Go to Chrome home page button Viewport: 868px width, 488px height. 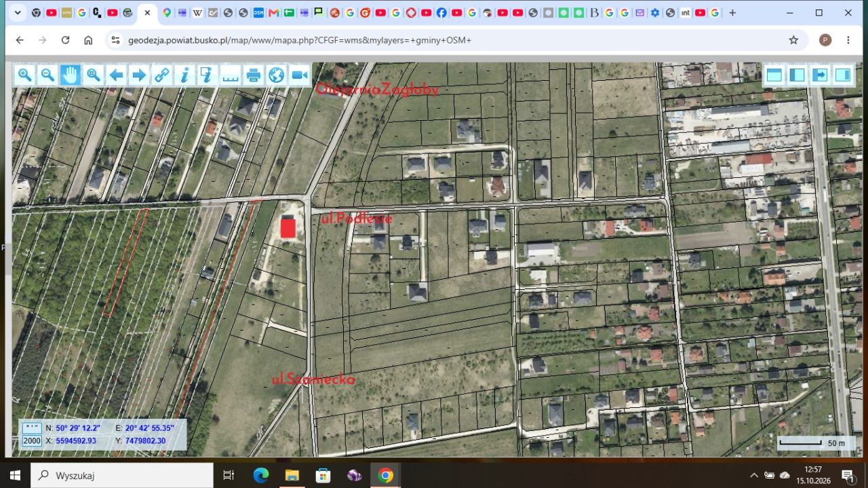pos(88,40)
